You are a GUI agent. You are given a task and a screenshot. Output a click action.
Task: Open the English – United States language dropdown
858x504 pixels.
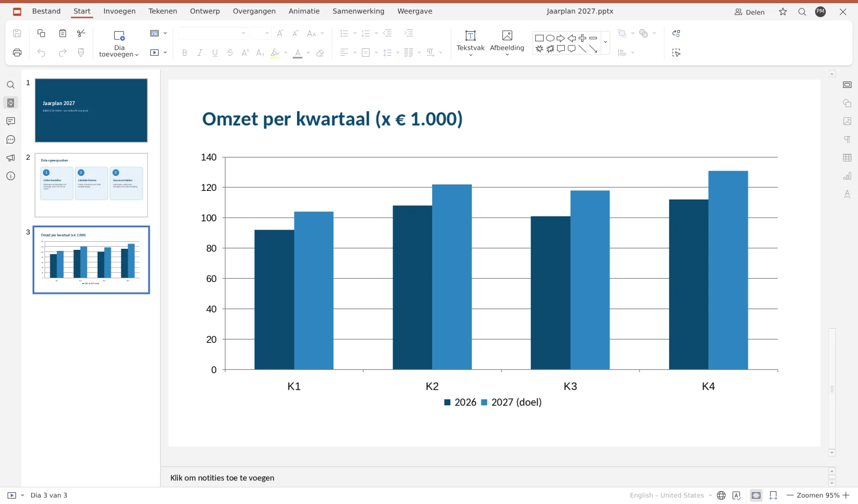pyautogui.click(x=671, y=495)
